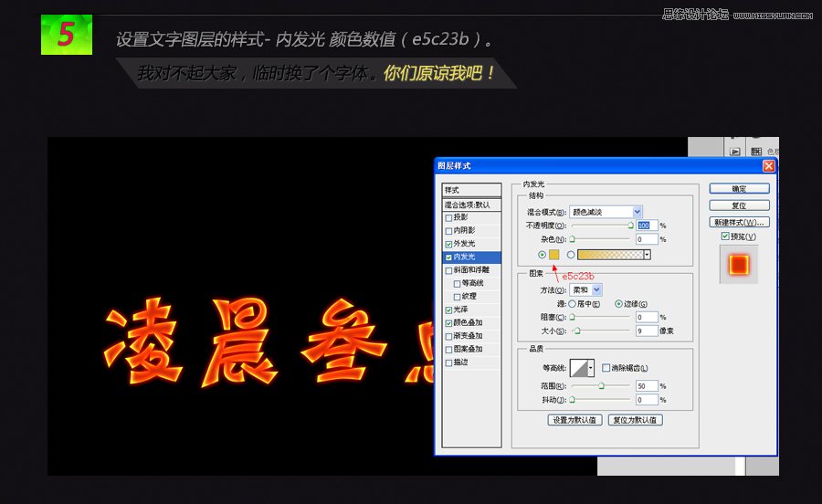Choose the 居中 source radio button
Screen dimensions: 822x504
click(x=573, y=304)
